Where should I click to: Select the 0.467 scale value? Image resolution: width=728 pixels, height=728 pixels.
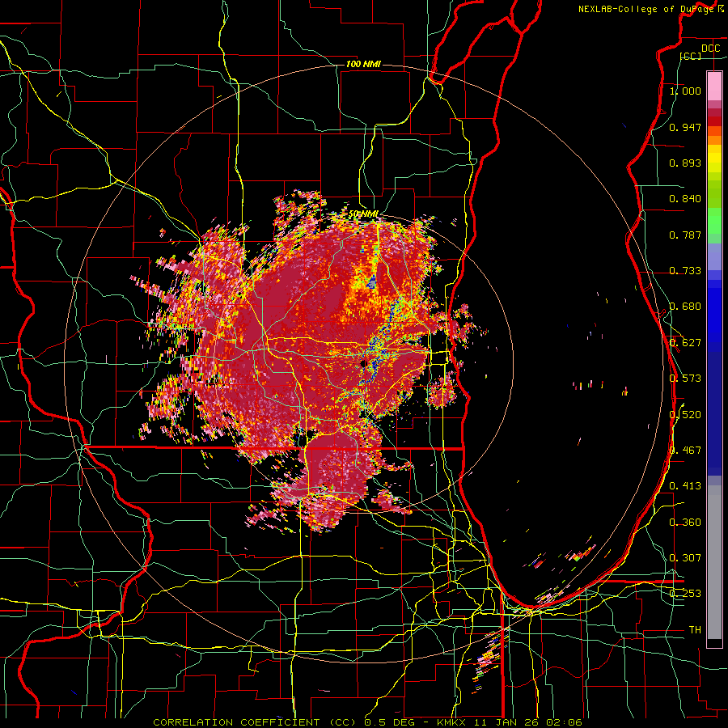[x=685, y=451]
